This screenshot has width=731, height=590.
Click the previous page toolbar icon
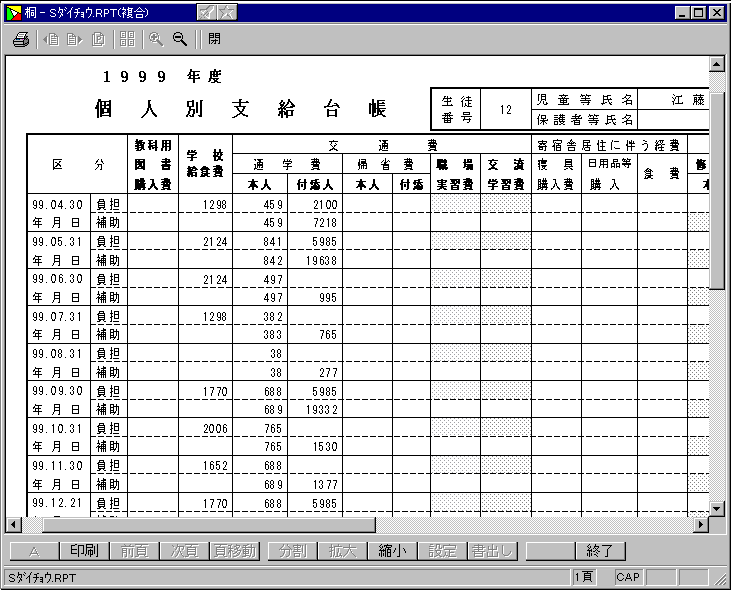tap(50, 39)
